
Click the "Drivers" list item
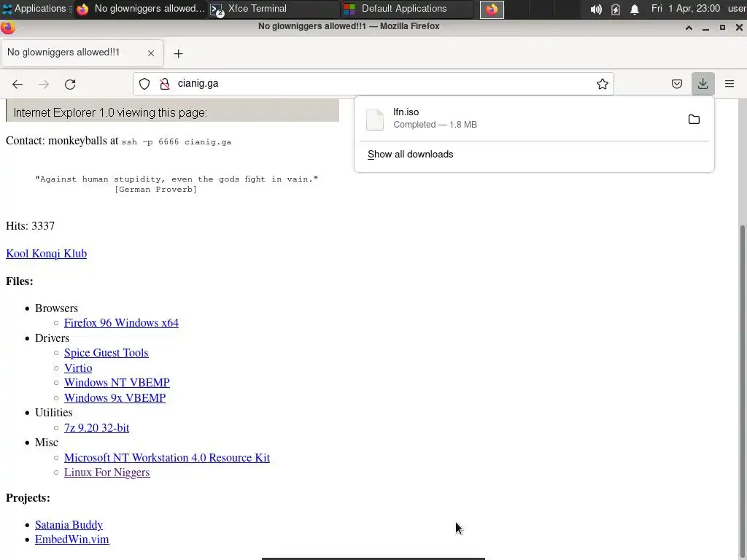[52, 338]
